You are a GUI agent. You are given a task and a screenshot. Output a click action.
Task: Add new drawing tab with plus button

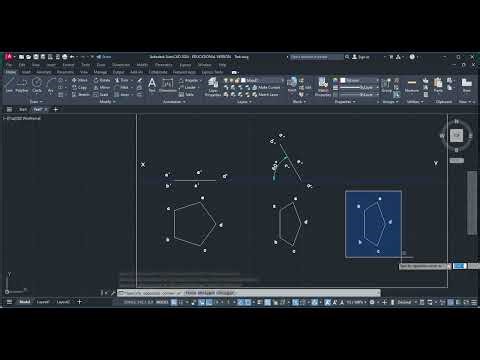56,109
